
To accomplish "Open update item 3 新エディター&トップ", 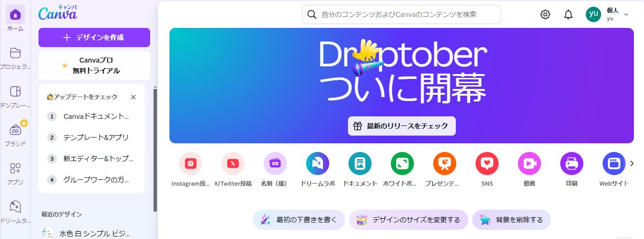I will pyautogui.click(x=91, y=159).
